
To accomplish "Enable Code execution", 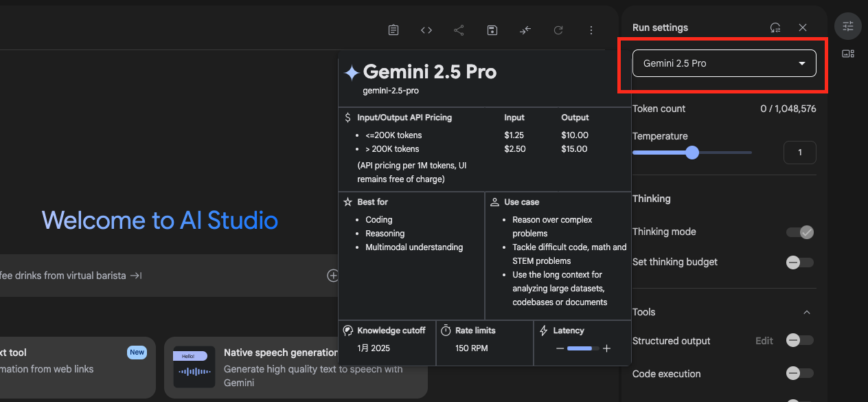I will click(799, 373).
